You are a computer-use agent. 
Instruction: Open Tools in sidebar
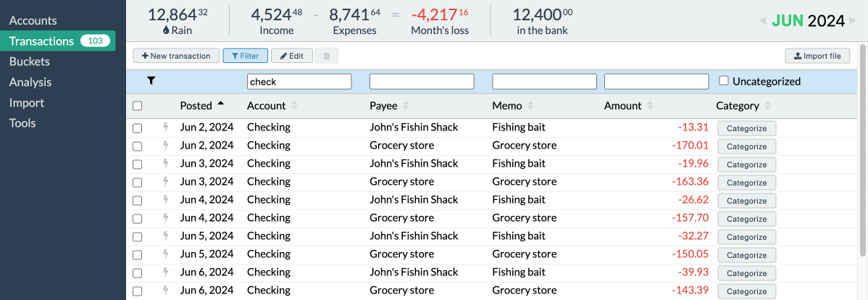(x=22, y=123)
